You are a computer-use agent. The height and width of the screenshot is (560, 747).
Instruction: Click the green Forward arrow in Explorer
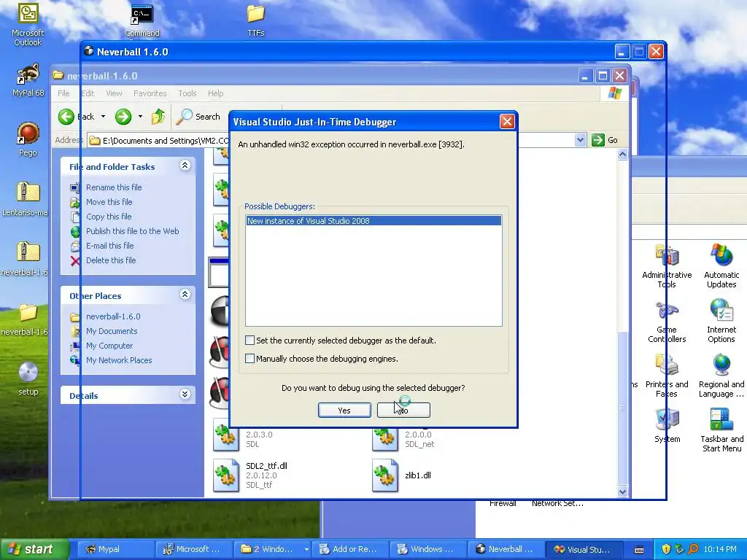(x=123, y=117)
